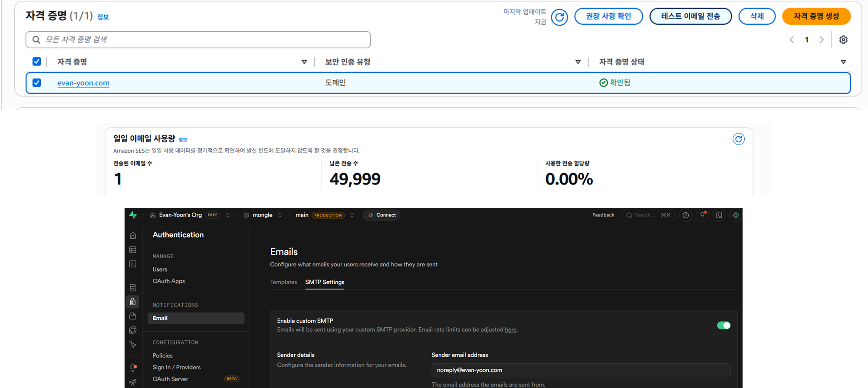
Task: Uncheck the evan-yoon.com row checkbox
Action: (x=37, y=82)
